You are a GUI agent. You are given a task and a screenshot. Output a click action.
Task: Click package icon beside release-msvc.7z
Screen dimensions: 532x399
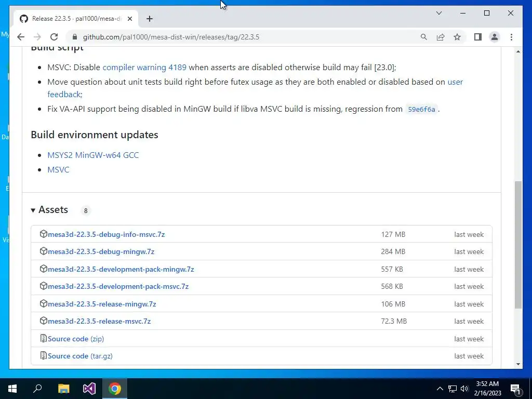[44, 321]
